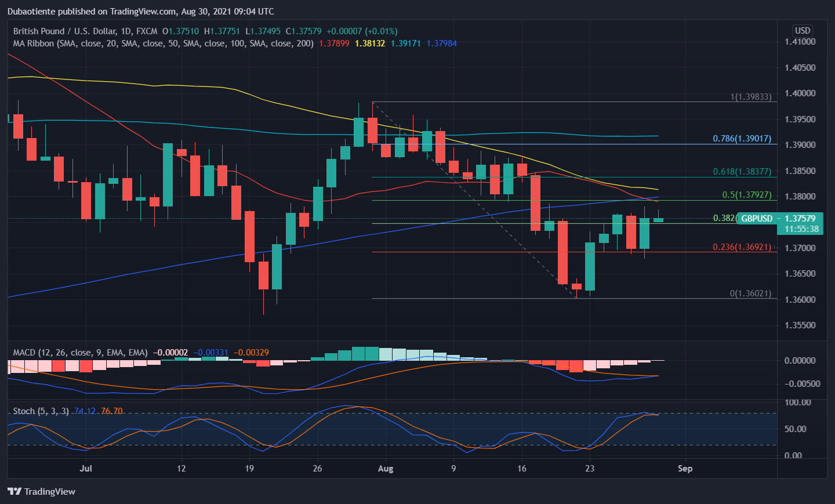835x504 pixels.
Task: Click the GBPUSD price tag 1.37579
Action: 779,219
